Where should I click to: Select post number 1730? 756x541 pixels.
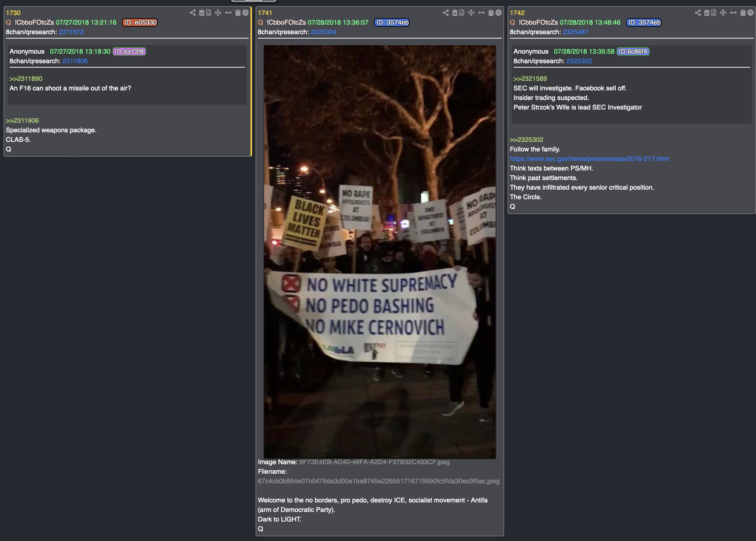coord(13,13)
